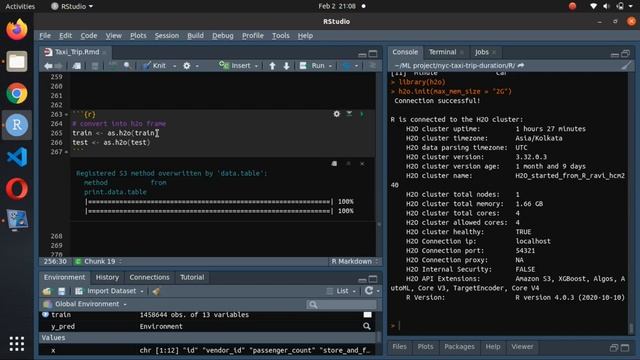Open the document gear settings menu

tap(187, 66)
